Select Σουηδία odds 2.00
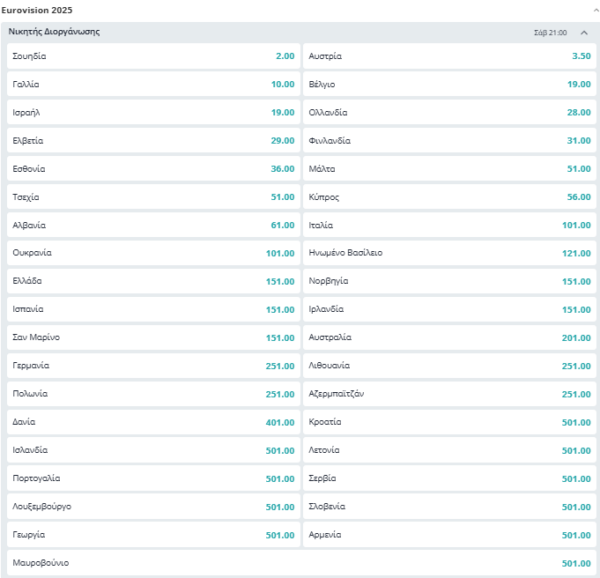The height and width of the screenshot is (578, 600). click(153, 56)
